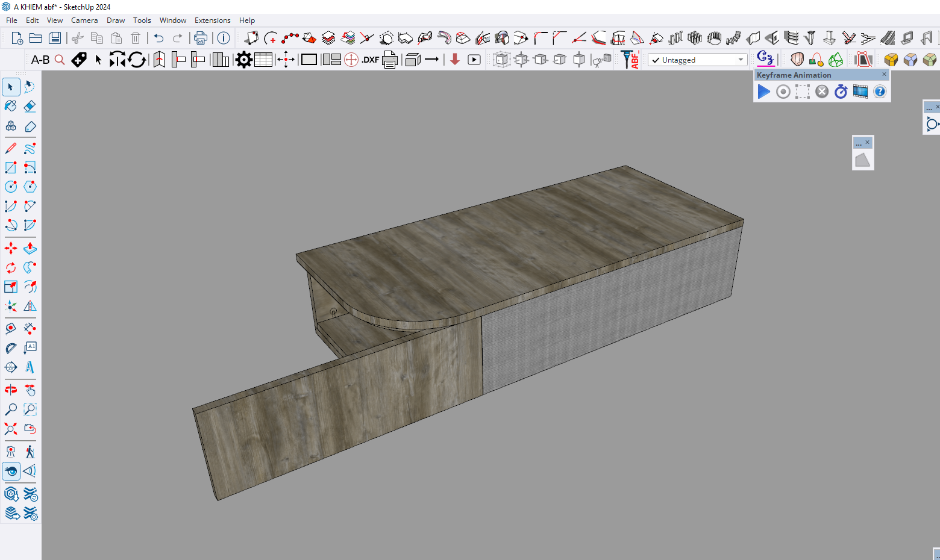
Task: Close the Keyframe Animation toolbar
Action: coord(884,75)
